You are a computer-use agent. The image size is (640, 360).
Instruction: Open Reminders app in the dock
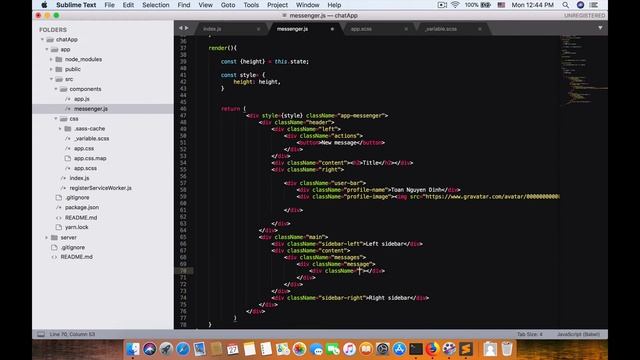266,349
